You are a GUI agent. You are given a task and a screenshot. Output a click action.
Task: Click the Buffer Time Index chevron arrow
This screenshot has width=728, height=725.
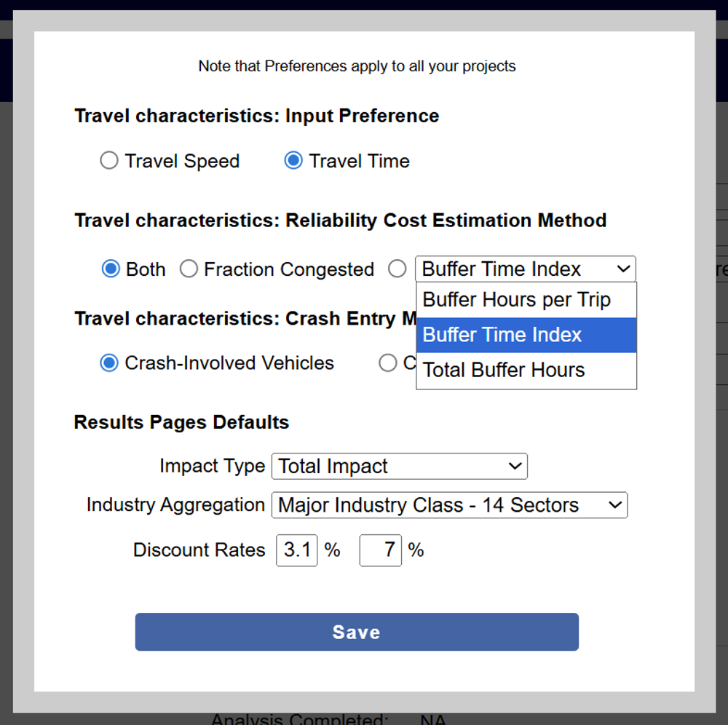[x=624, y=269]
